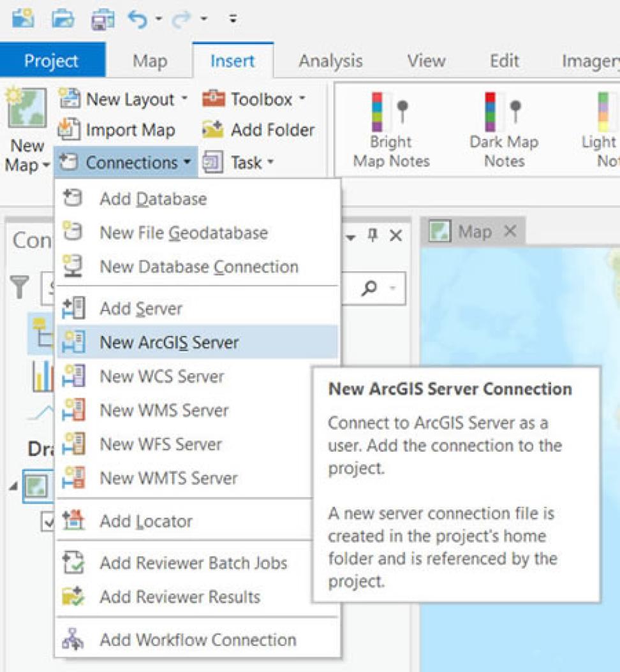Toggle auto-hide pin on Contents pane

coord(373,235)
